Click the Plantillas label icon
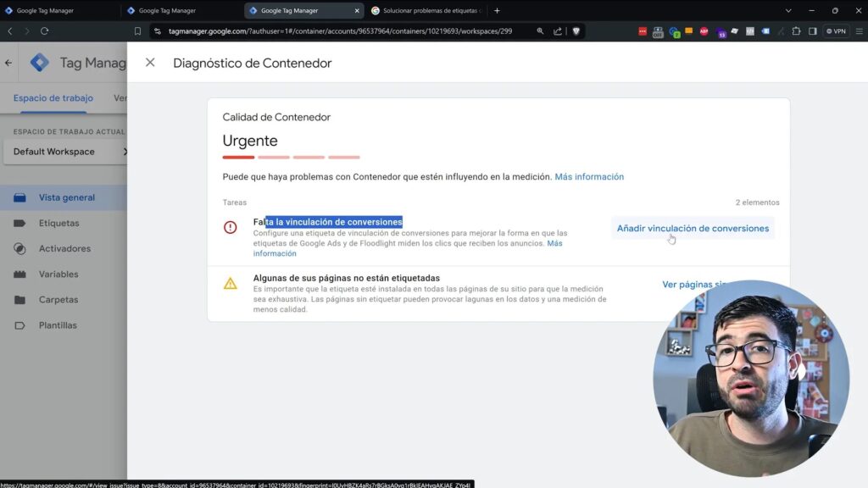 tap(19, 325)
